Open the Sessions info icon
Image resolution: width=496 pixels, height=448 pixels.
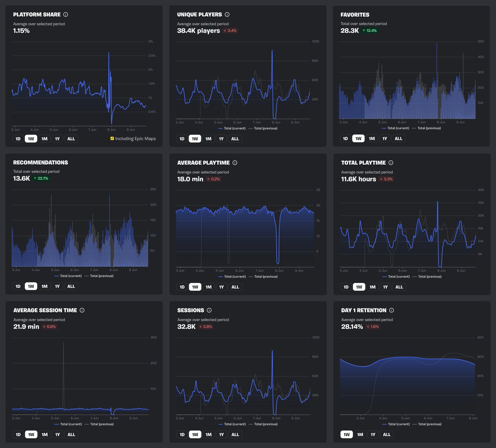tap(209, 310)
